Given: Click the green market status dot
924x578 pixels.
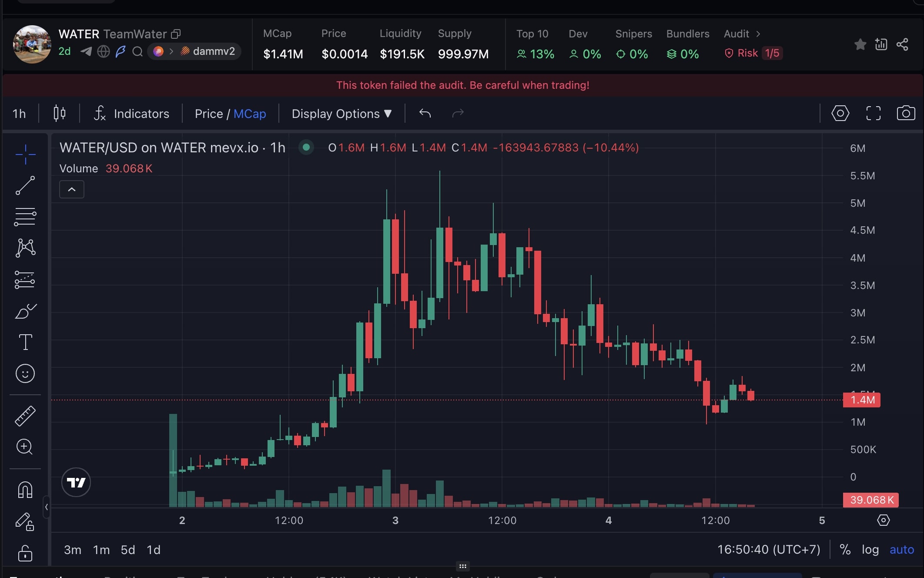Looking at the screenshot, I should pyautogui.click(x=306, y=147).
